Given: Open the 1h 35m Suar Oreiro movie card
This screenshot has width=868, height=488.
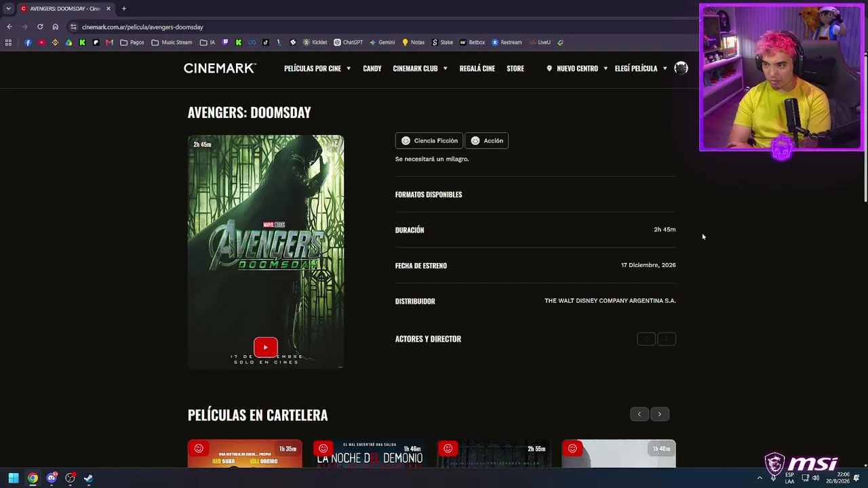Looking at the screenshot, I should [x=245, y=453].
